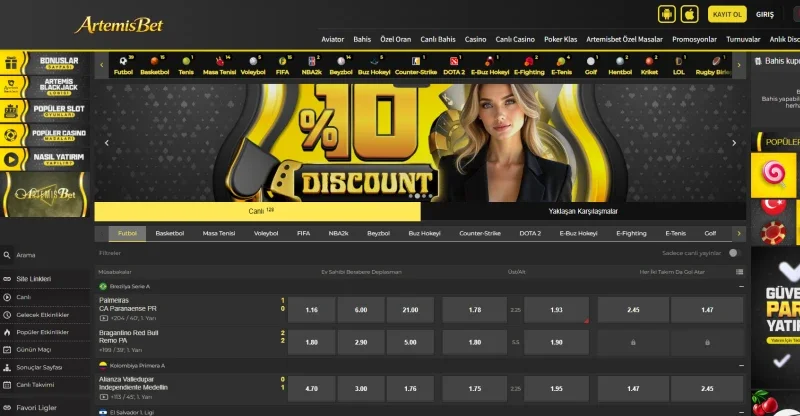Open the Popüler Casino sidebar banner

tap(45, 135)
